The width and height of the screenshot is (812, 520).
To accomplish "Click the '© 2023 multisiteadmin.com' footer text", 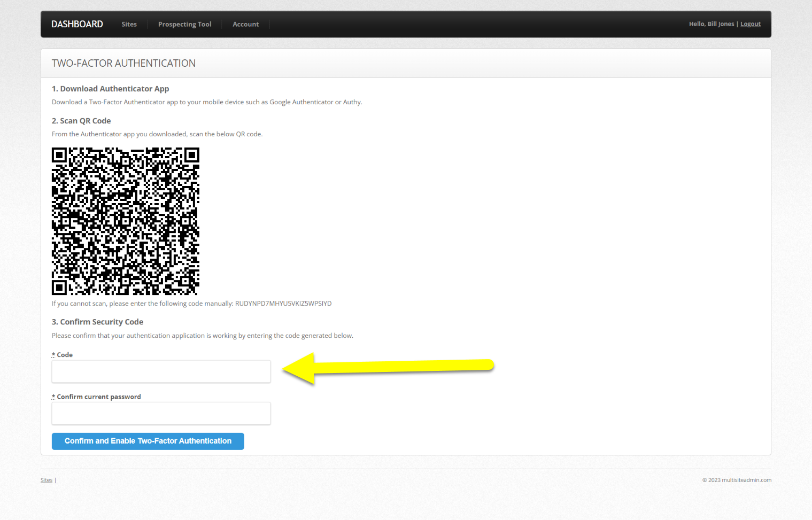I will [x=737, y=480].
